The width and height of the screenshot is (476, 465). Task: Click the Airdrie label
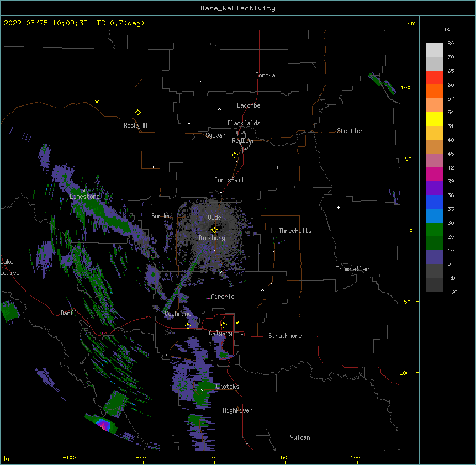(x=223, y=297)
